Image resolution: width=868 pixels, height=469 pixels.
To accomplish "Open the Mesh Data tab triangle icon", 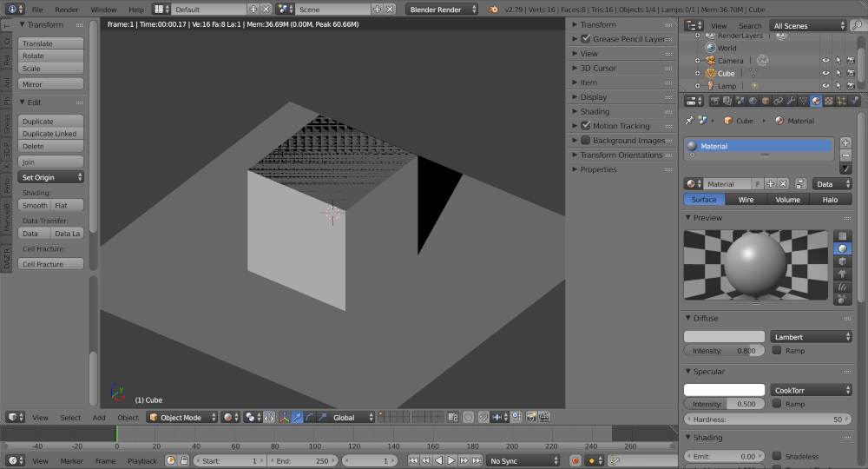I will click(x=803, y=102).
